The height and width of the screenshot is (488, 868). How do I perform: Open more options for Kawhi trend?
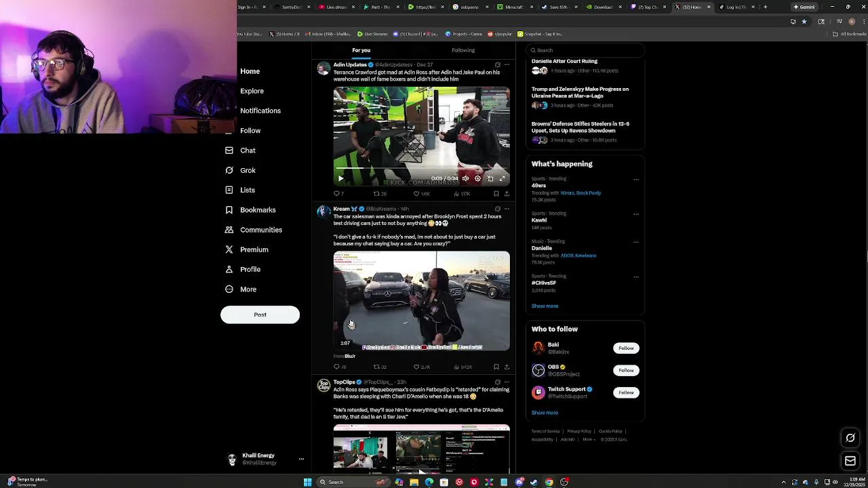[x=636, y=214]
